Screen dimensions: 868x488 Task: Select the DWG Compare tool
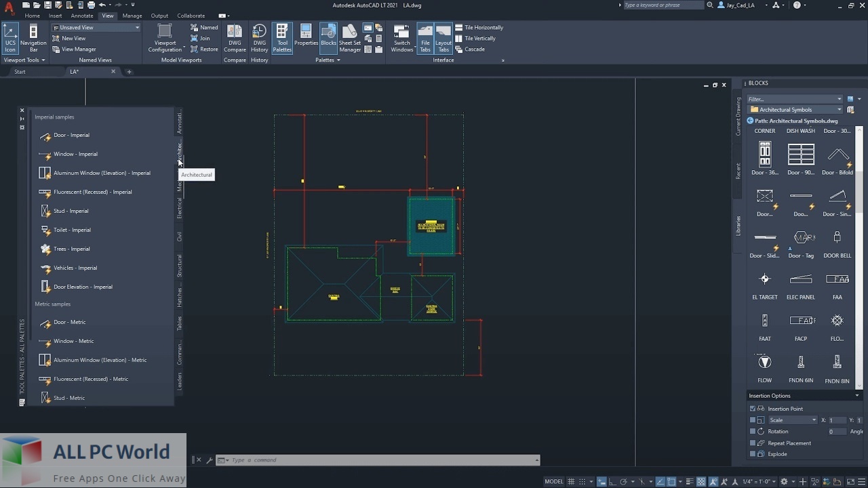pyautogui.click(x=234, y=37)
